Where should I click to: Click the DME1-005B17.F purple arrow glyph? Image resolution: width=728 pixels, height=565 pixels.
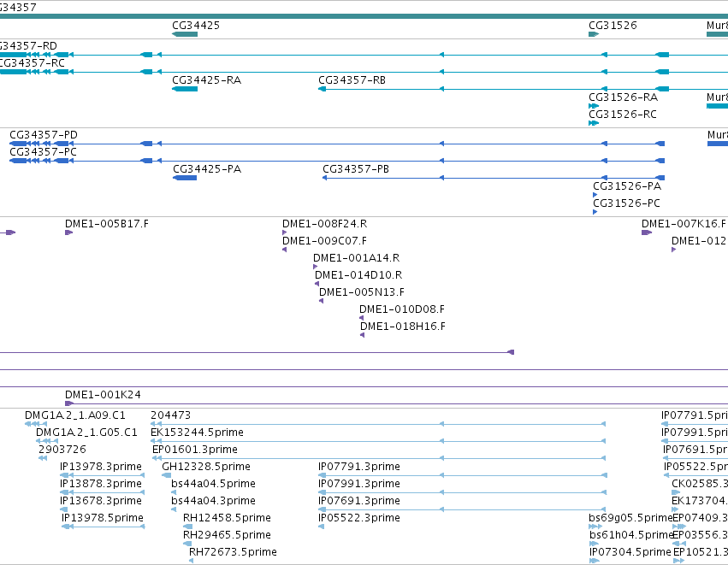[68, 232]
